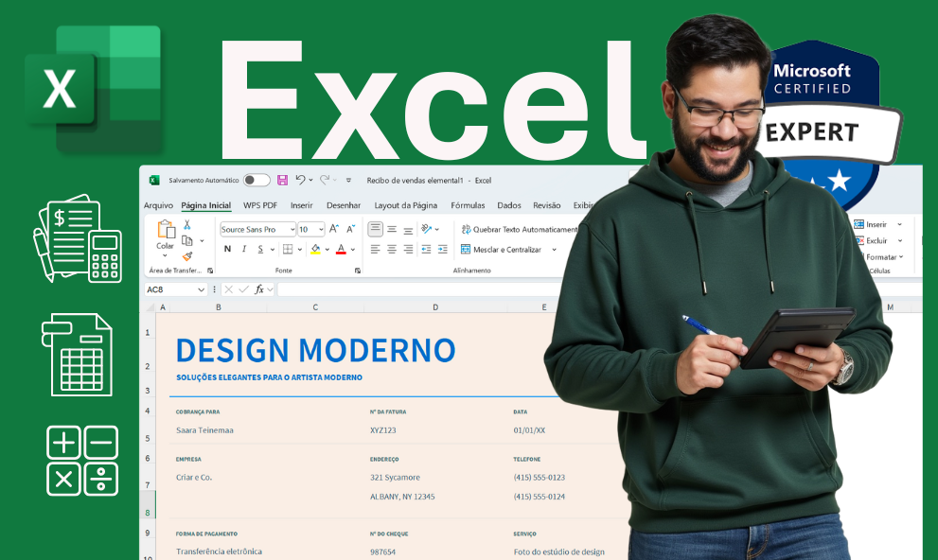Switch to the Dados tab
Viewport: 938px width, 560px height.
[x=509, y=205]
